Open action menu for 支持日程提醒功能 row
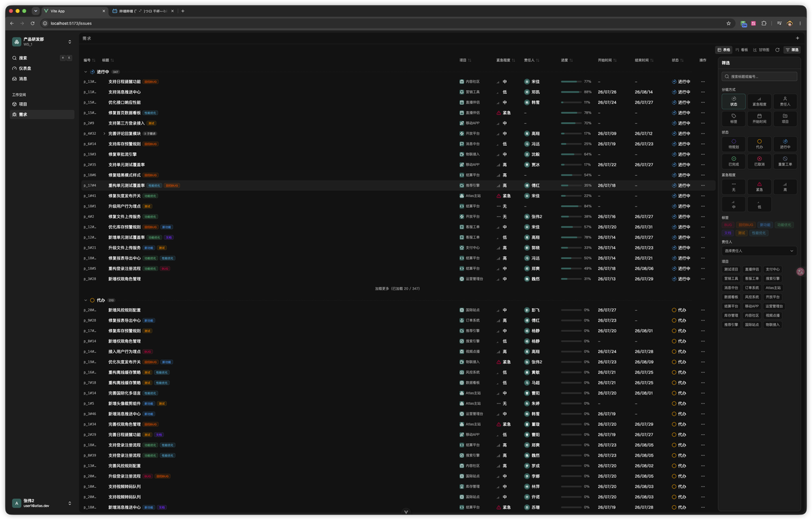812x520 pixels. [703, 82]
